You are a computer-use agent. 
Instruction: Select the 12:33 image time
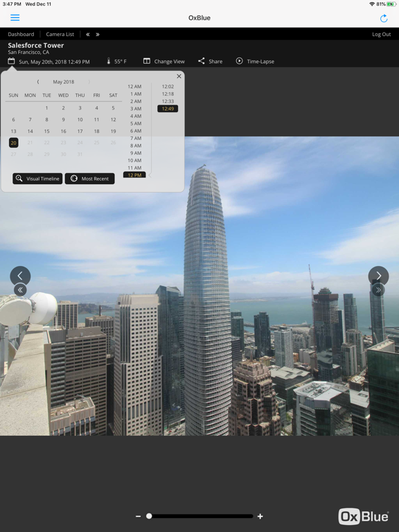[168, 101]
